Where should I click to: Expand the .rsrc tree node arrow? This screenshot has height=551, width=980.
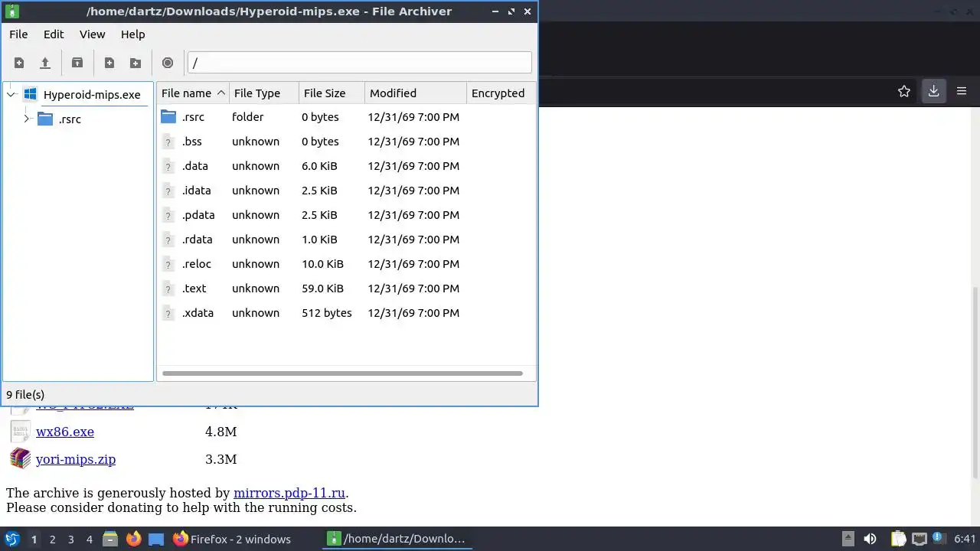click(27, 119)
